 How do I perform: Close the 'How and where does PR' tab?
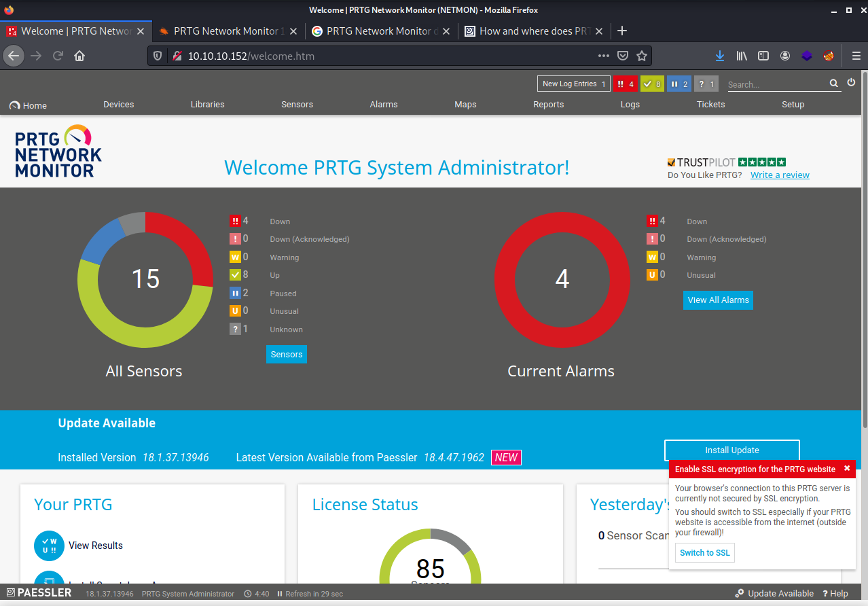(599, 31)
